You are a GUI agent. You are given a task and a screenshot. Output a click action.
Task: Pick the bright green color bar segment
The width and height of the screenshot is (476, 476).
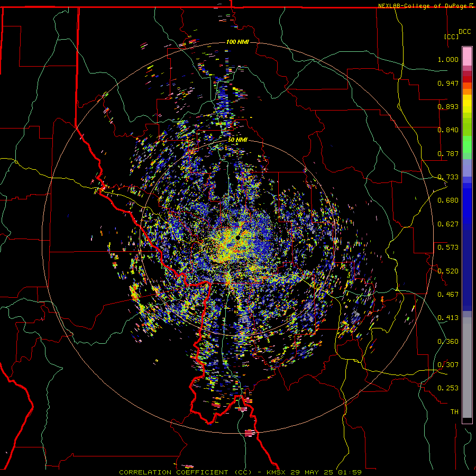pos(467,144)
